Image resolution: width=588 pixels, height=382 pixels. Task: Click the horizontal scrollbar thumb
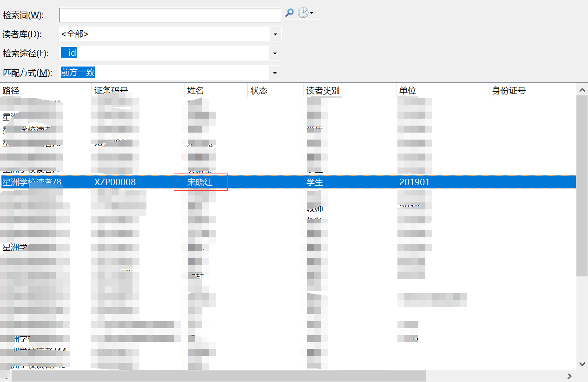click(218, 376)
